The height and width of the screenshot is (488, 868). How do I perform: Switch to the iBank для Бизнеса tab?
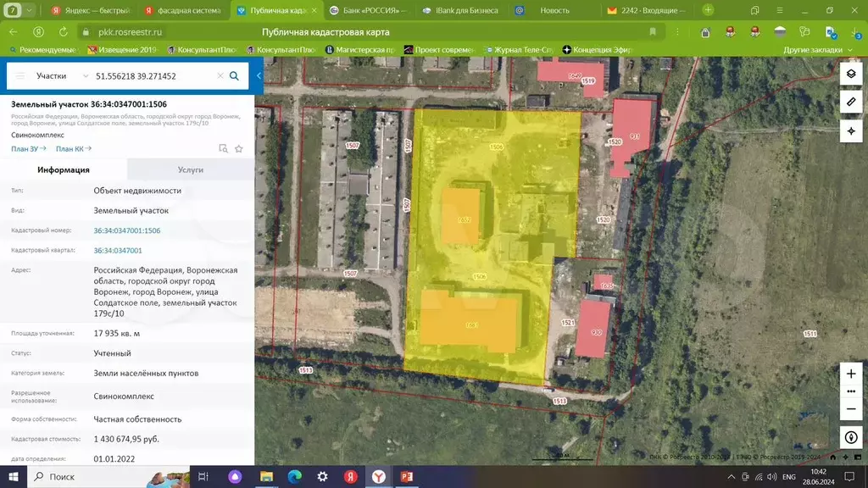[461, 10]
